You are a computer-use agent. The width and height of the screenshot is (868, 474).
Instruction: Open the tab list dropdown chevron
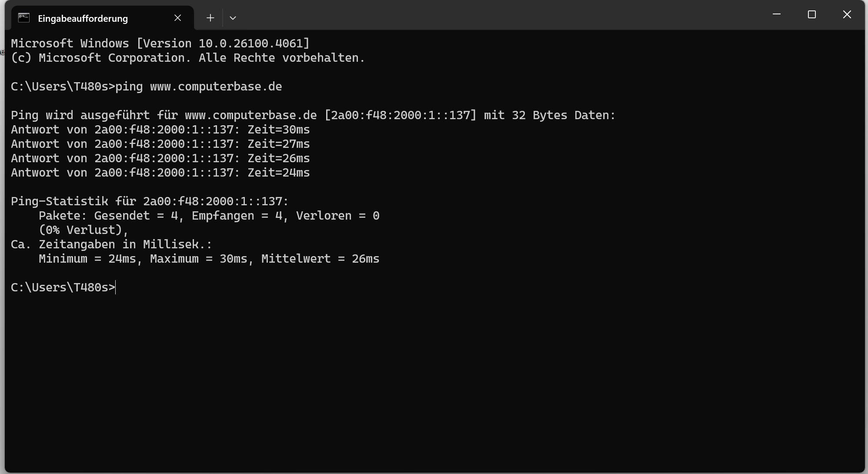(233, 18)
